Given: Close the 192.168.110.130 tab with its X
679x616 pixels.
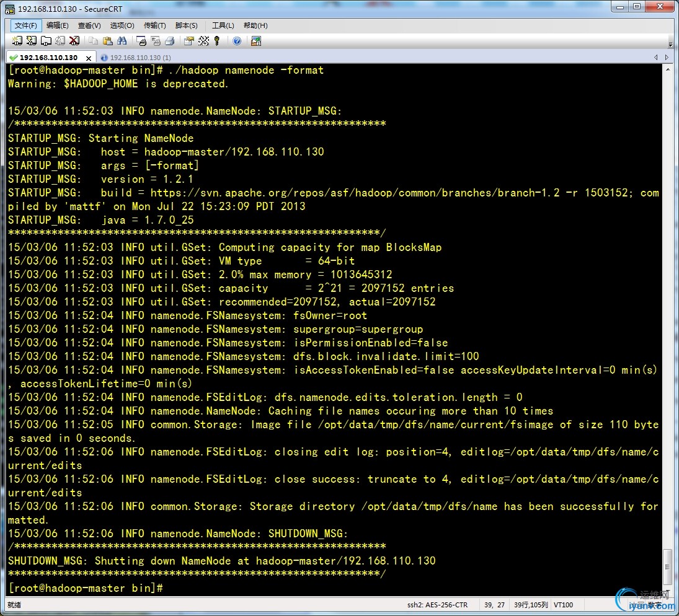Looking at the screenshot, I should click(x=89, y=58).
